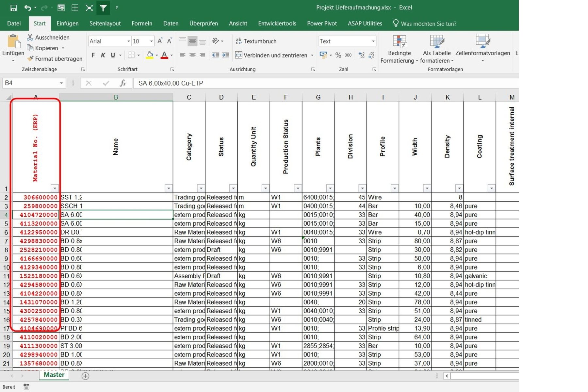Click the accounting number format icon
Screen dimensions: 588x392
[323, 55]
